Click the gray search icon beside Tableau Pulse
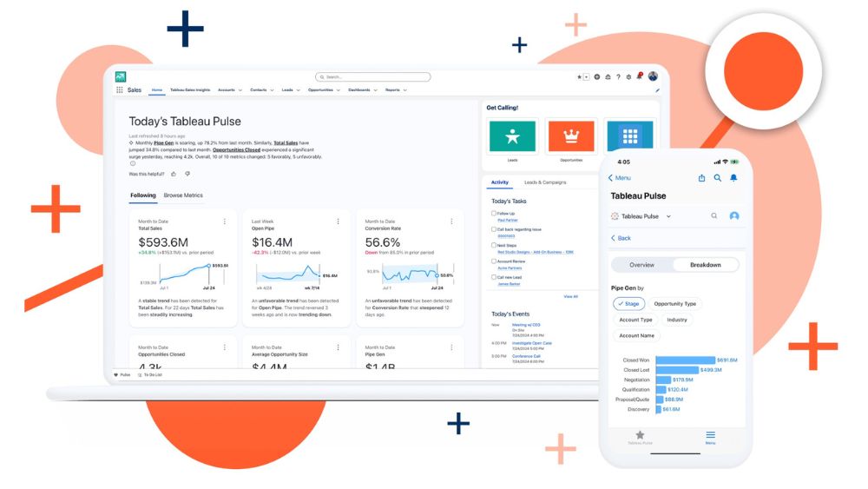 (x=714, y=216)
